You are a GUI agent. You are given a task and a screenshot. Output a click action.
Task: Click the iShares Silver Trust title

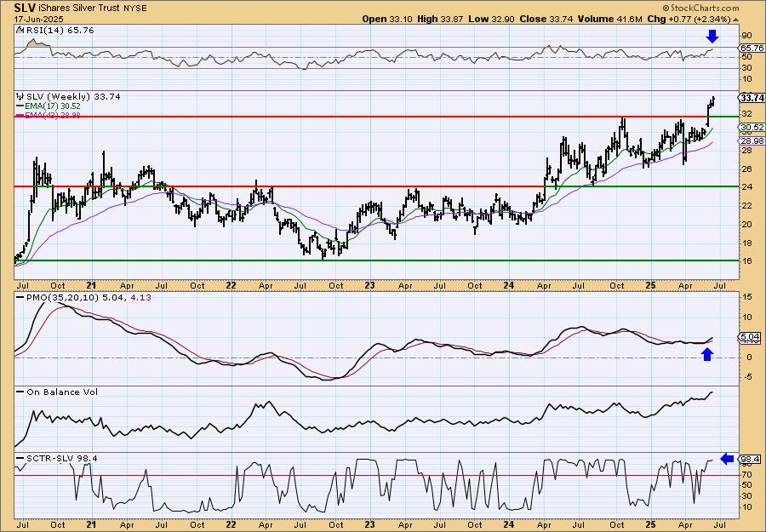pyautogui.click(x=80, y=9)
